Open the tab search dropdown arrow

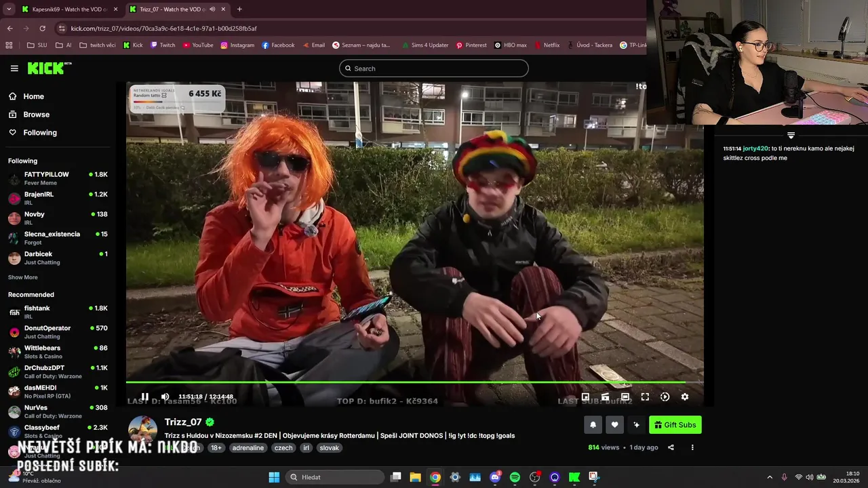pyautogui.click(x=9, y=9)
